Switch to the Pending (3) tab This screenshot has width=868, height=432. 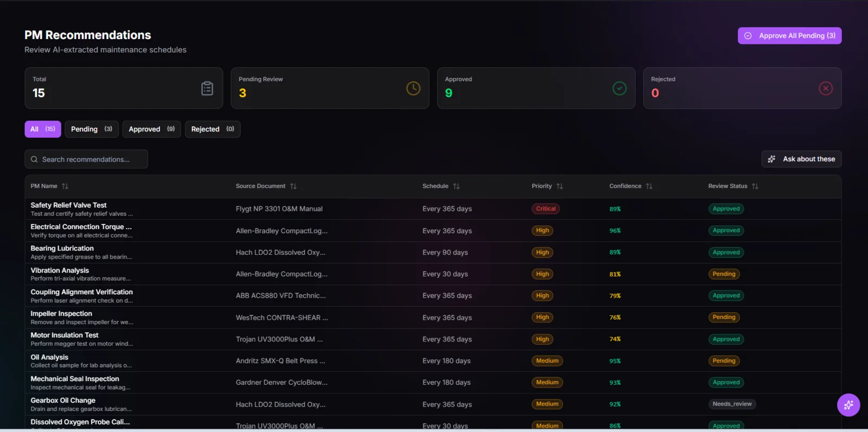coord(92,129)
